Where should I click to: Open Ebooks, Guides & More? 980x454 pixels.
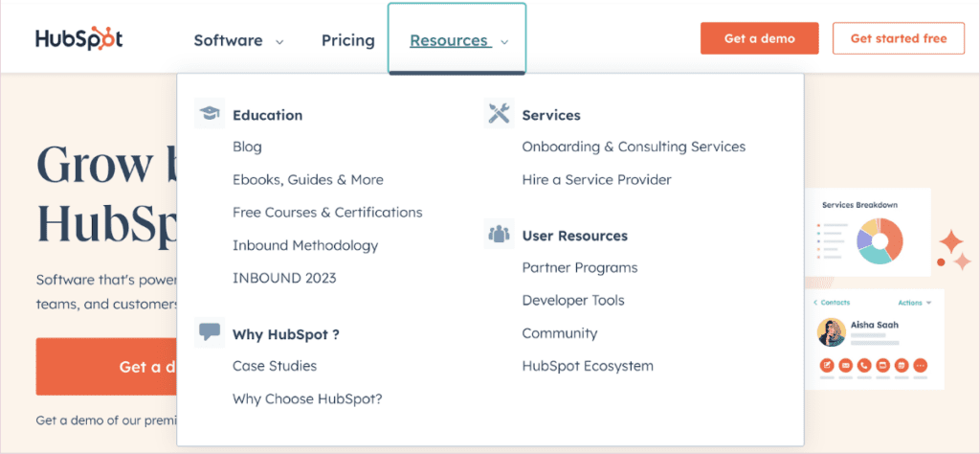pos(308,180)
